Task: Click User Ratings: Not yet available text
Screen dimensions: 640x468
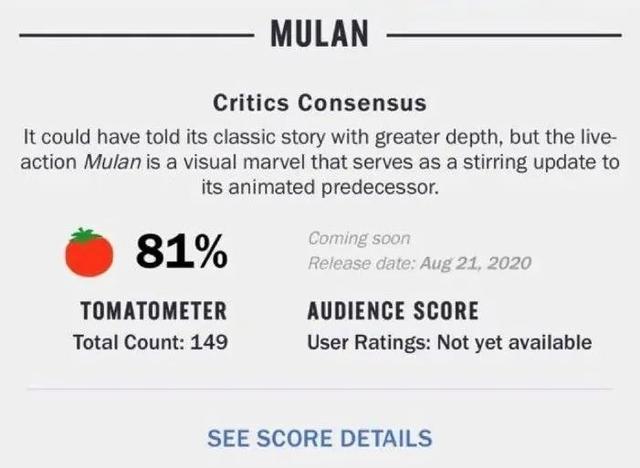Action: tap(449, 342)
